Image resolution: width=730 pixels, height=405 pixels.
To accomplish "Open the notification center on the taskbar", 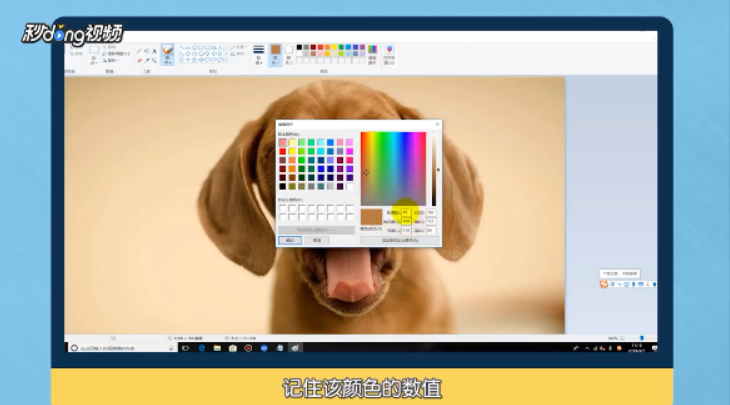I will point(654,348).
